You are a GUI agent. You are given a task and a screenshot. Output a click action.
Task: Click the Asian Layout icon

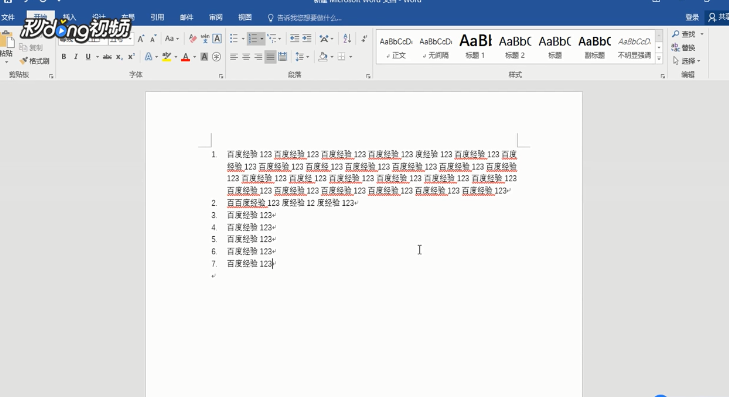point(324,39)
